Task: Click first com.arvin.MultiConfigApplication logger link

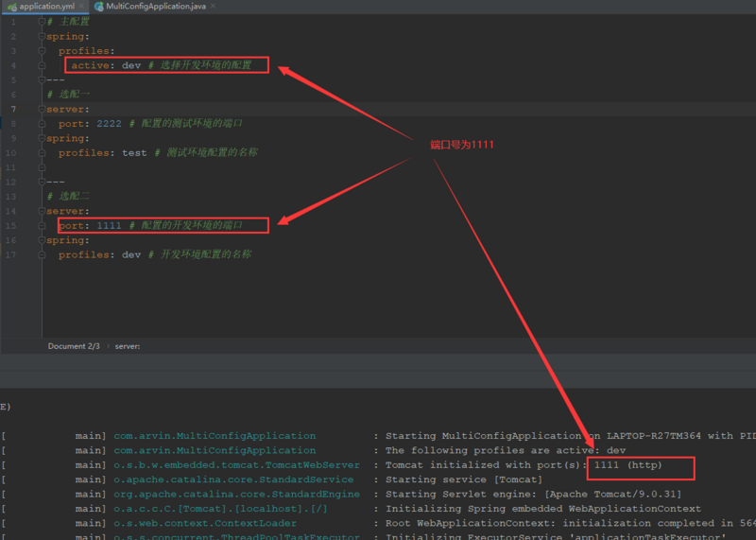Action: tap(215, 436)
